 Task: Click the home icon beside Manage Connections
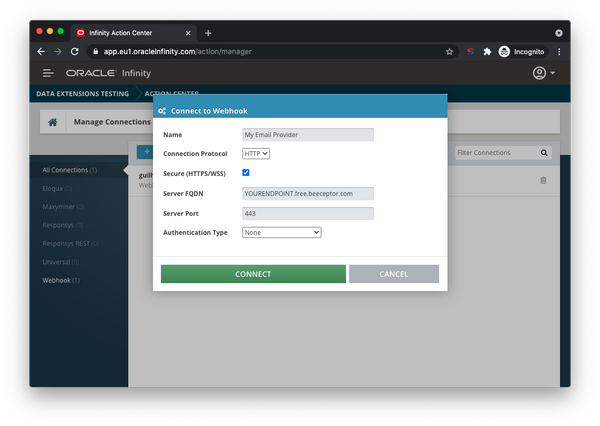[53, 122]
